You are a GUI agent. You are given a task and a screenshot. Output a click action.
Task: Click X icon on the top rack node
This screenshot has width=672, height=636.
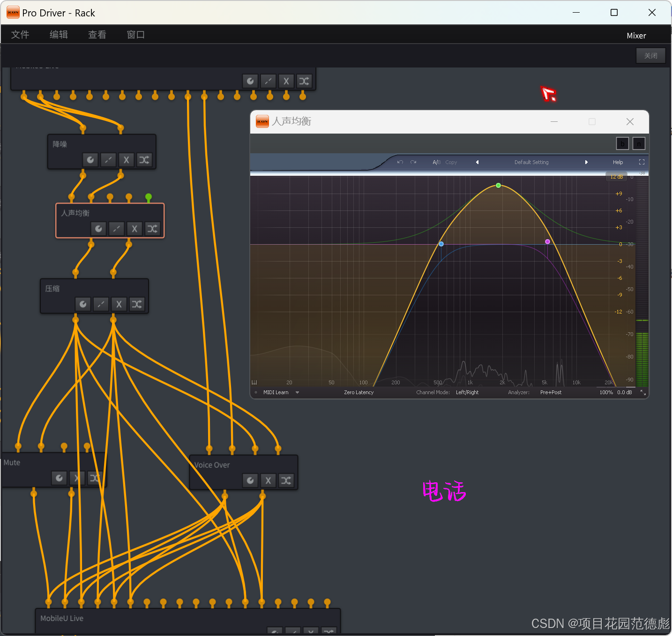click(286, 81)
